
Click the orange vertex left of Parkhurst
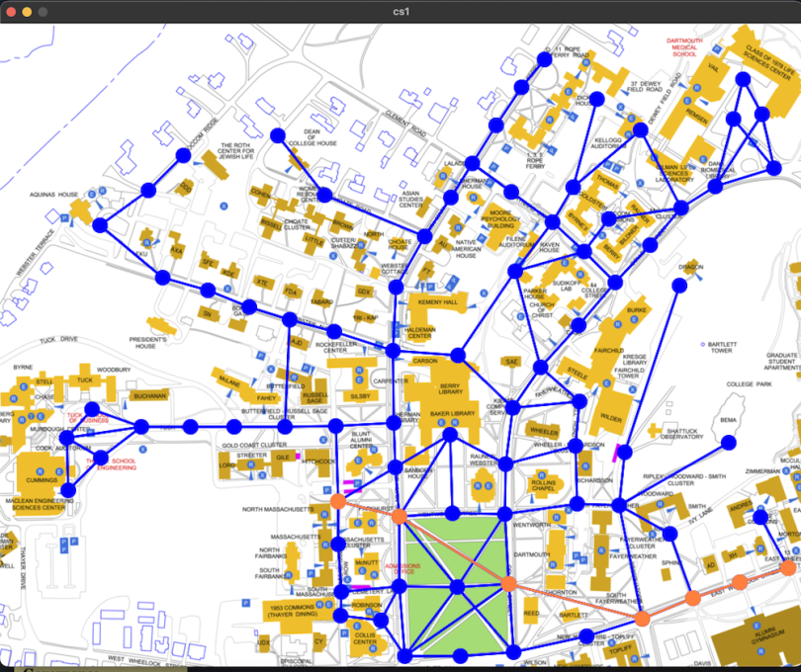tap(338, 501)
